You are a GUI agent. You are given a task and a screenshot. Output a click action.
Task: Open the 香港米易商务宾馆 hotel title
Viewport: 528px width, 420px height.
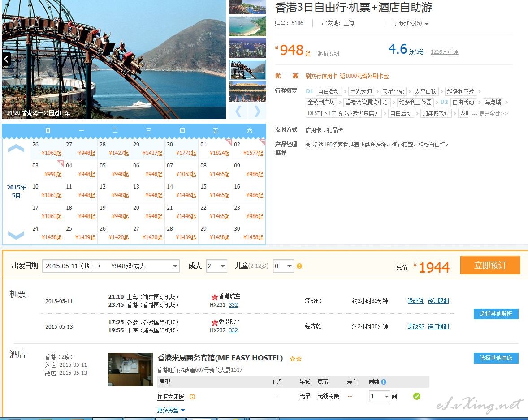(x=220, y=358)
